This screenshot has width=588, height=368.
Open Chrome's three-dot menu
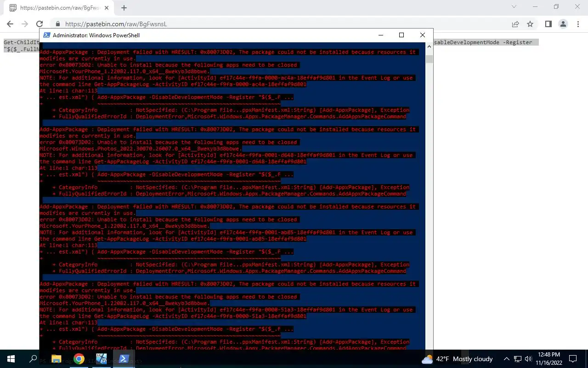click(578, 24)
